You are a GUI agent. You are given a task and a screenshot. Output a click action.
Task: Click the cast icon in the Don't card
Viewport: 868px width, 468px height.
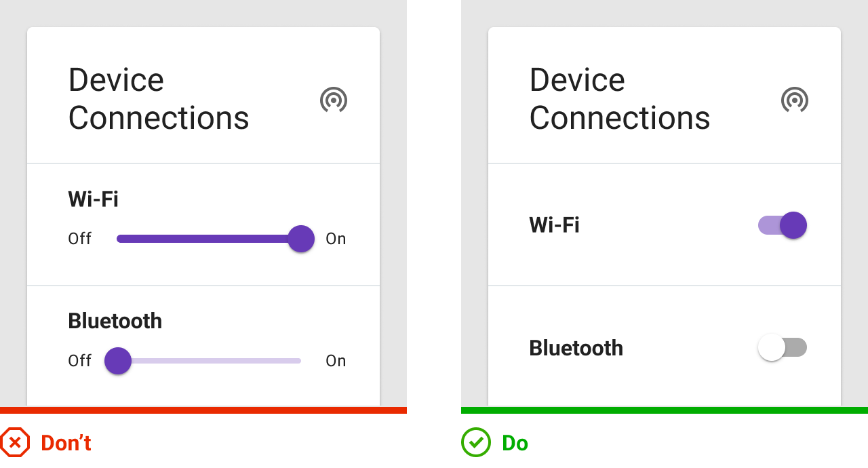tap(334, 100)
